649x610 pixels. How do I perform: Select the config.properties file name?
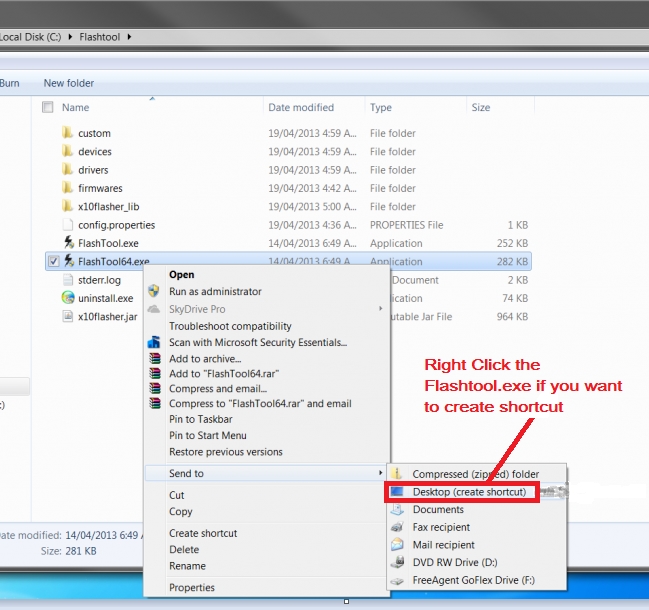(117, 225)
